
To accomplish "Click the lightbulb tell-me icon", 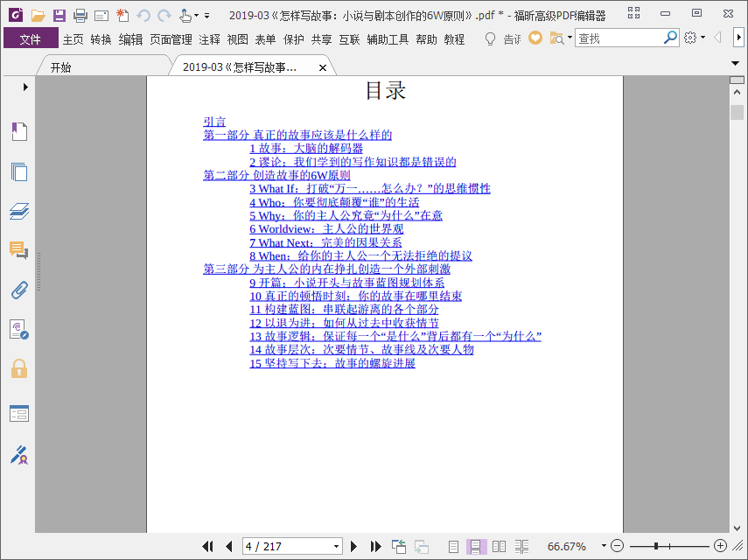I will click(490, 38).
